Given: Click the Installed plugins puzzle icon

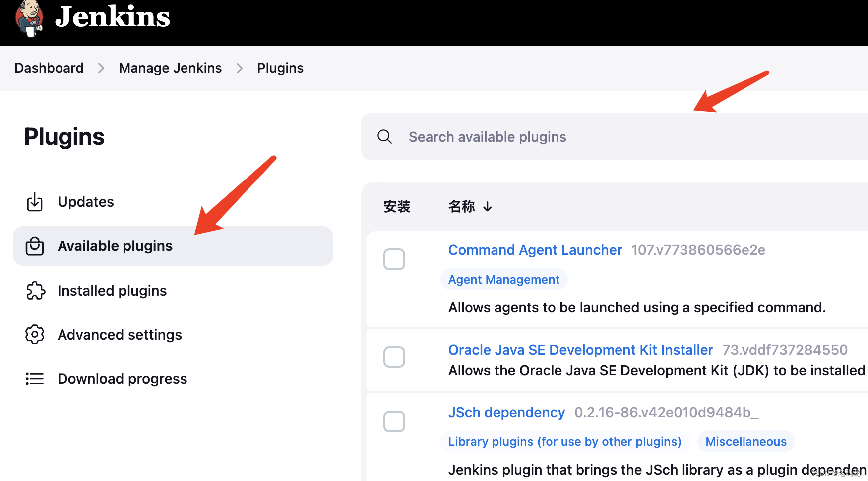Looking at the screenshot, I should [x=35, y=291].
